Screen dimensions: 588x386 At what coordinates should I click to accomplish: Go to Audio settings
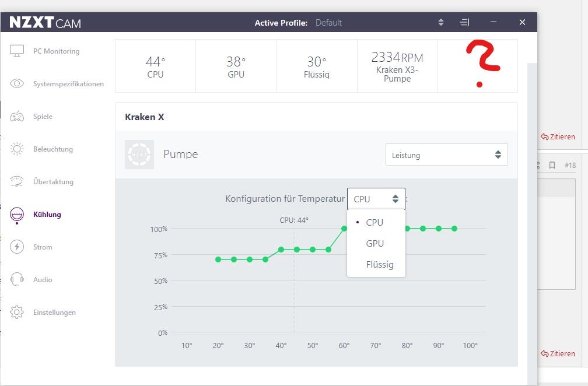43,279
